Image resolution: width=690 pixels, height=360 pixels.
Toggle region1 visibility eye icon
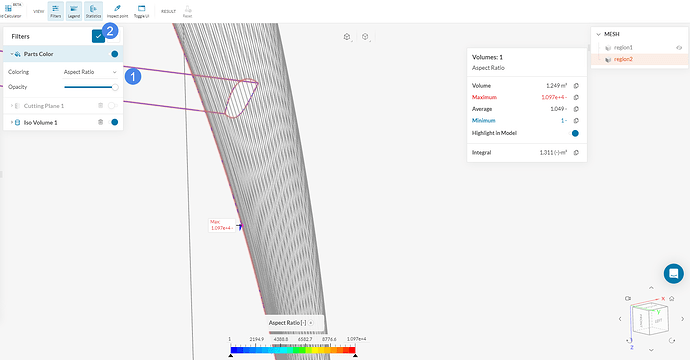pos(679,48)
